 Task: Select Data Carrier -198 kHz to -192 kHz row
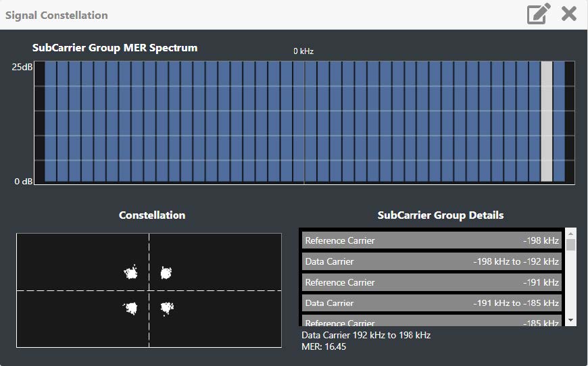point(431,261)
